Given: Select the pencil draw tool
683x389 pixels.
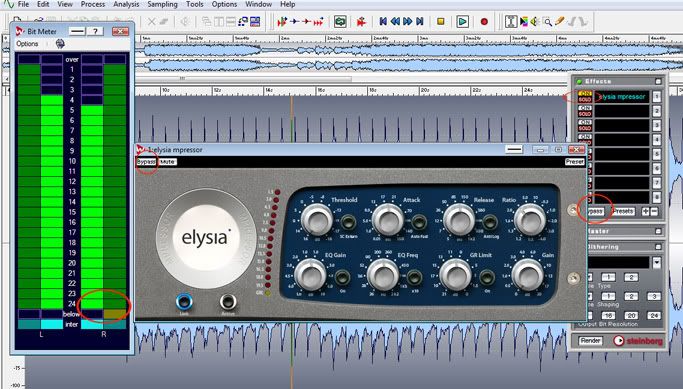Looking at the screenshot, I should click(559, 21).
